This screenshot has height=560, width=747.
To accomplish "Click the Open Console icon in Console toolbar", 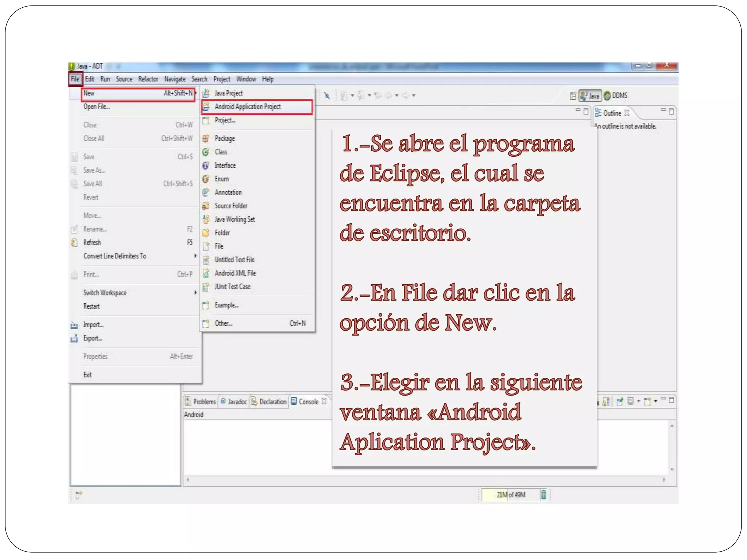I will point(648,401).
